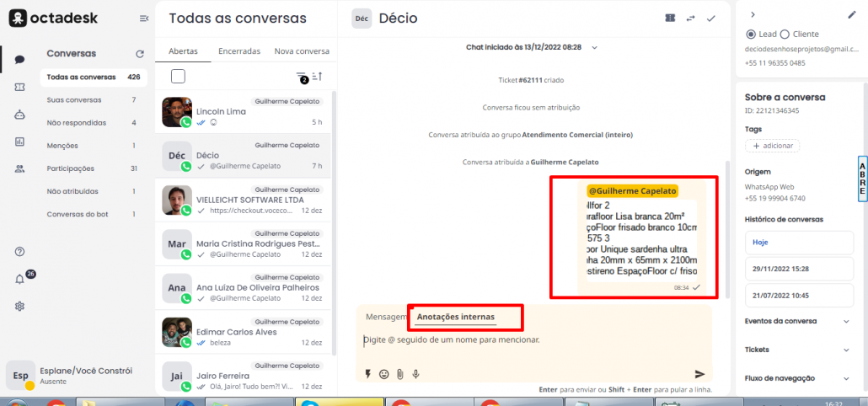Attach a file with paperclip icon
The width and height of the screenshot is (868, 406).
[x=400, y=374]
